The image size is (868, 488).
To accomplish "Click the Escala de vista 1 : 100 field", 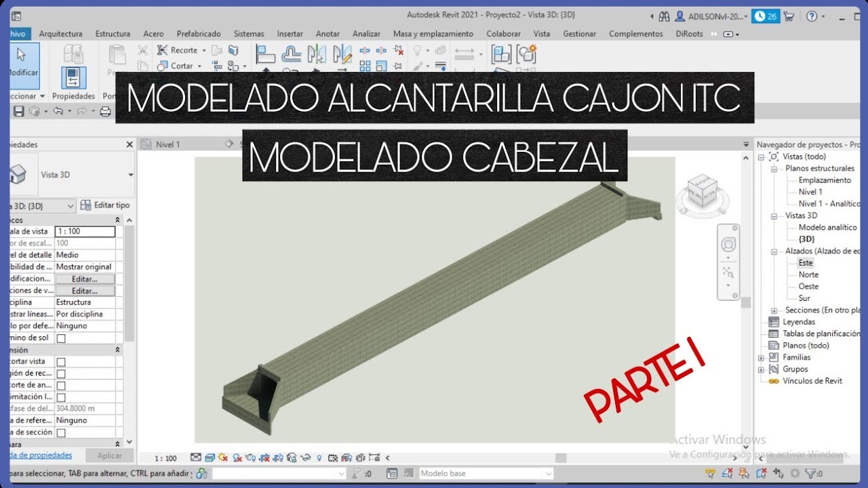I will [85, 231].
